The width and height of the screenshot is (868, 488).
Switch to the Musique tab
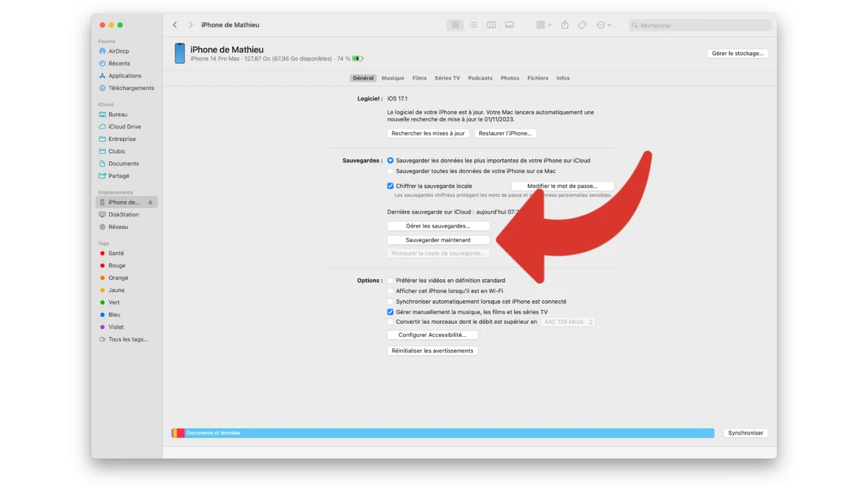(393, 78)
